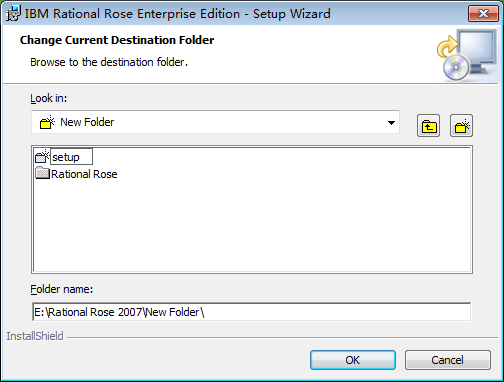Expand the Look in dropdown arrow

pos(391,123)
